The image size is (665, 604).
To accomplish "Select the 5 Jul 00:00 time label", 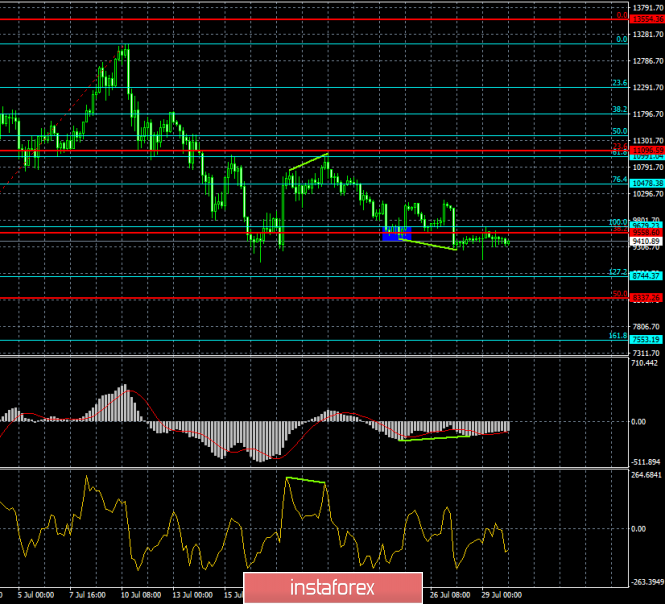I will pyautogui.click(x=36, y=595).
